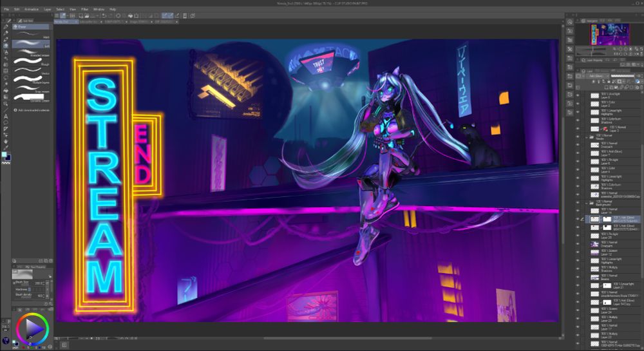Image resolution: width=644 pixels, height=351 pixels.
Task: Hide the Add (Glow) Layer 7
Action: click(x=578, y=153)
